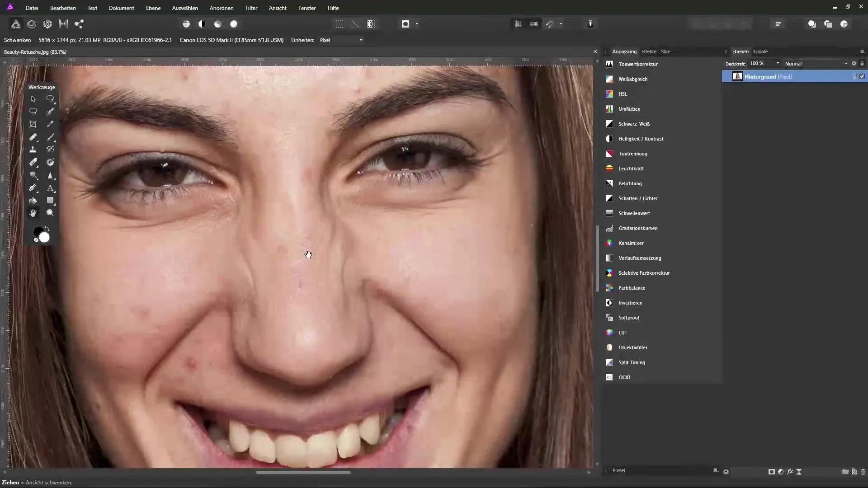868x488 pixels.
Task: Swap the primary and secondary colours
Action: click(x=47, y=229)
